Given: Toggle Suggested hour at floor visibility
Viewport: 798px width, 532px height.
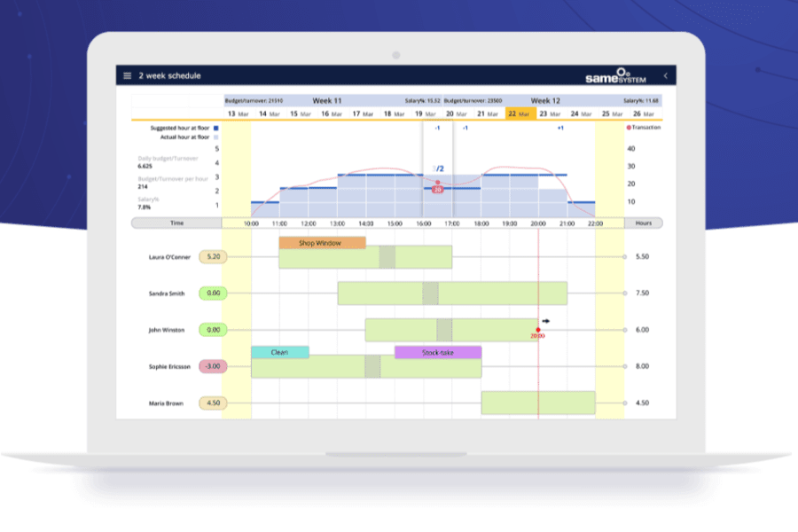Looking at the screenshot, I should (216, 129).
